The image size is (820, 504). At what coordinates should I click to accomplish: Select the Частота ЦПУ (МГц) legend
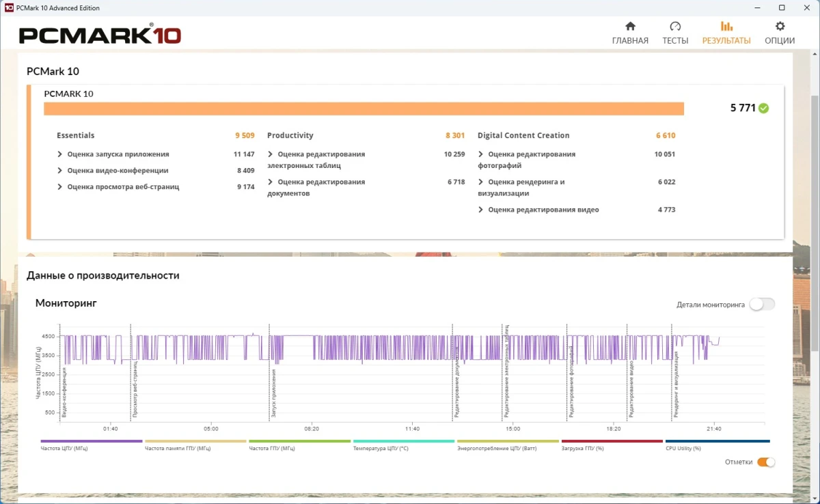coord(92,445)
